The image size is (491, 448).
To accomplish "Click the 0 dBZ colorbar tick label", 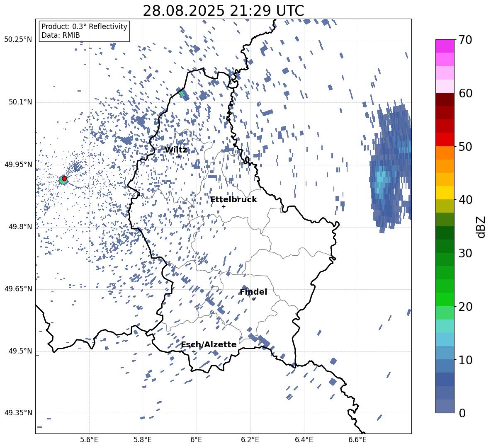I will pyautogui.click(x=462, y=413).
